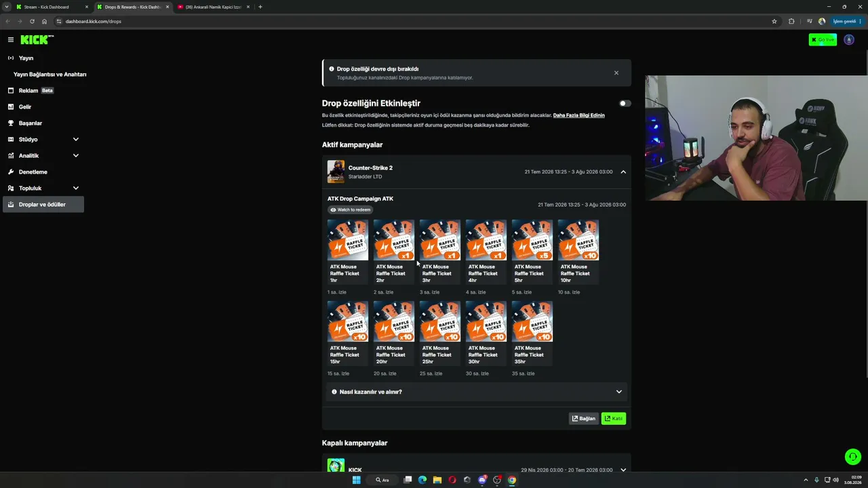
Task: Open the Windows Start menu
Action: 356,480
